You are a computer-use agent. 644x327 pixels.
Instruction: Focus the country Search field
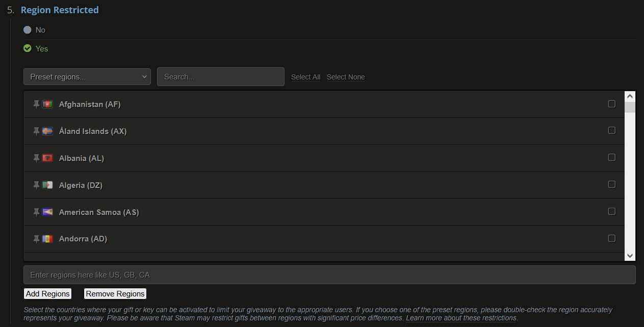221,77
